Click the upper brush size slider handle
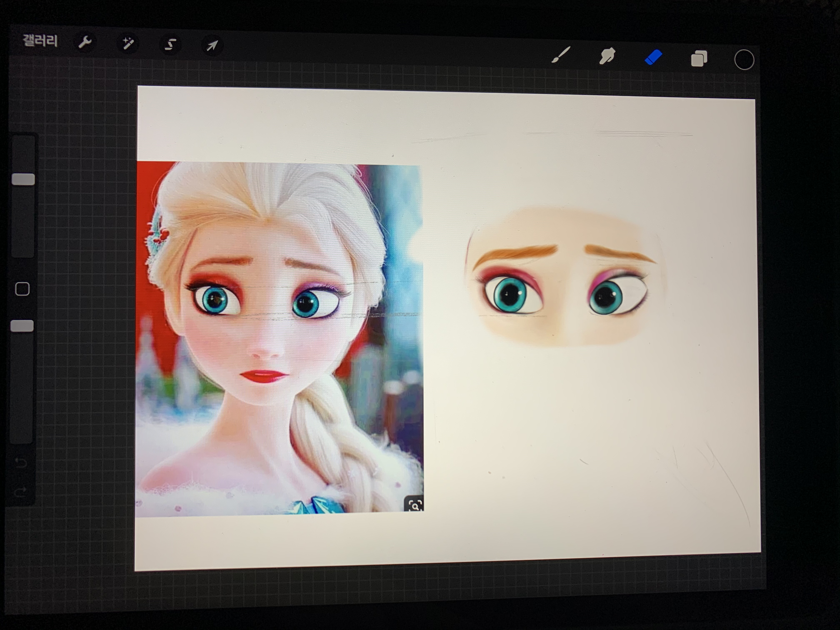 23,179
